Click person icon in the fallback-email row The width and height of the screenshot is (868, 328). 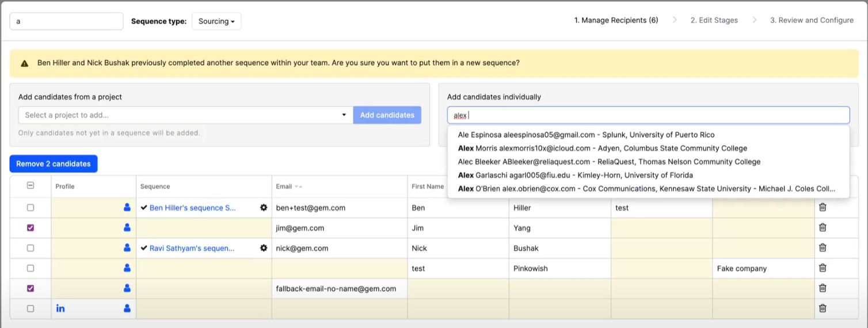point(127,288)
